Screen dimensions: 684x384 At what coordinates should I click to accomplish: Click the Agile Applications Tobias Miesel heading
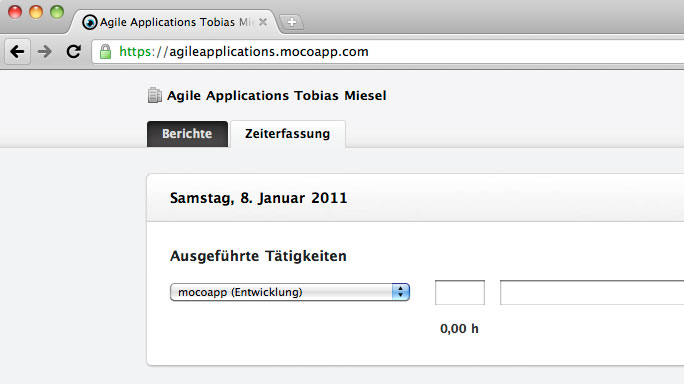pos(277,96)
